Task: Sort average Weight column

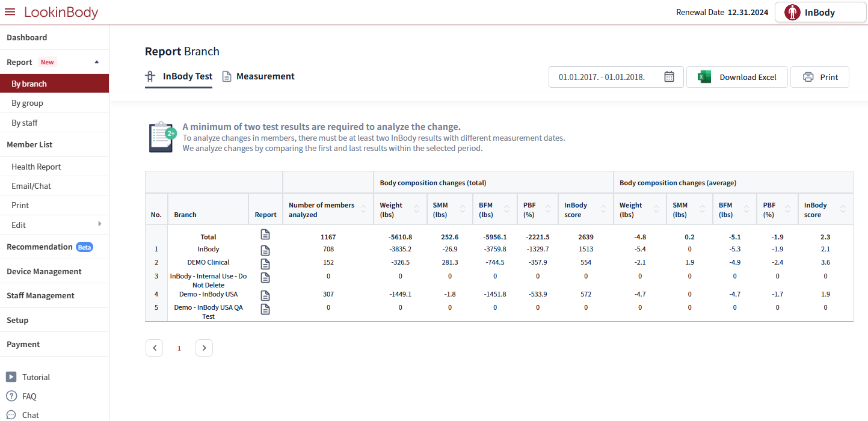Action: click(656, 209)
